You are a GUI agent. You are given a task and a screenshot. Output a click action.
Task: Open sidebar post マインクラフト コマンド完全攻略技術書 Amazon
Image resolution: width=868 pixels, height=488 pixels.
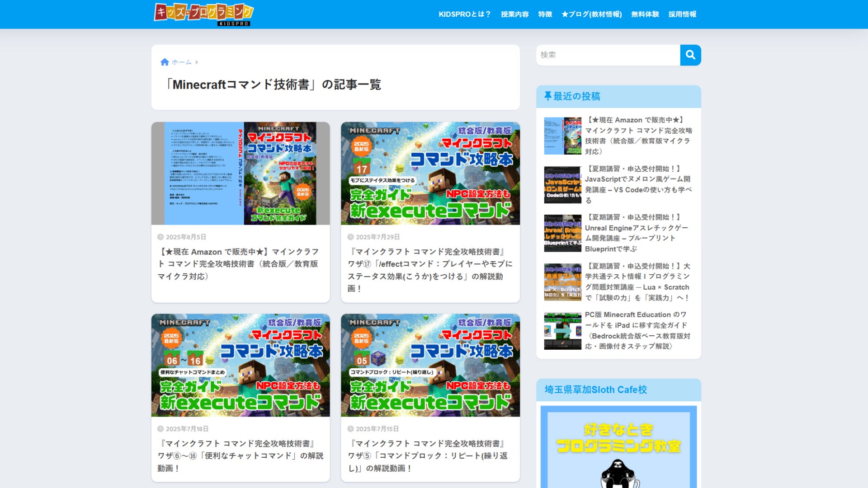[x=639, y=136]
